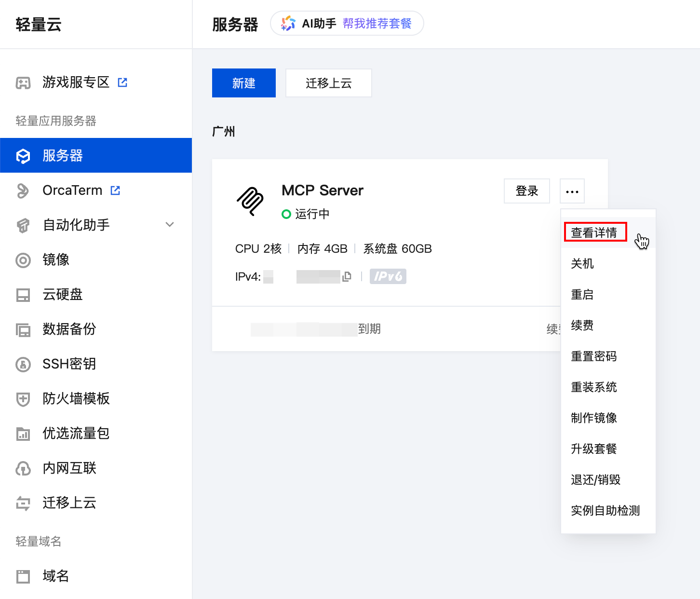Select 查看详情 from the dropdown menu
The height and width of the screenshot is (599, 700).
pos(608,232)
